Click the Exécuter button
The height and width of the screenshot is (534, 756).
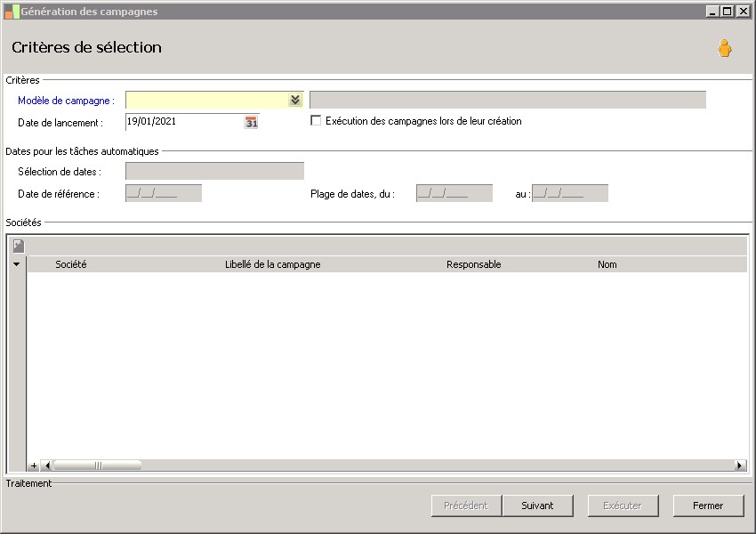(623, 506)
